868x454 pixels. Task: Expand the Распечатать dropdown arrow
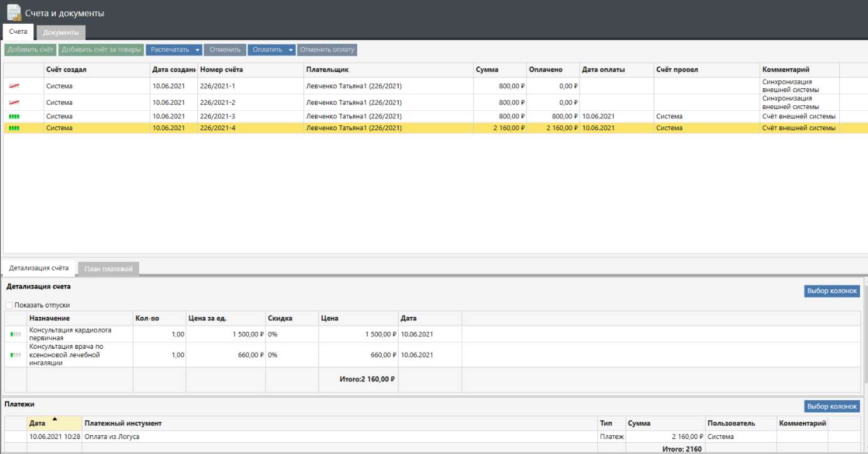pyautogui.click(x=197, y=50)
